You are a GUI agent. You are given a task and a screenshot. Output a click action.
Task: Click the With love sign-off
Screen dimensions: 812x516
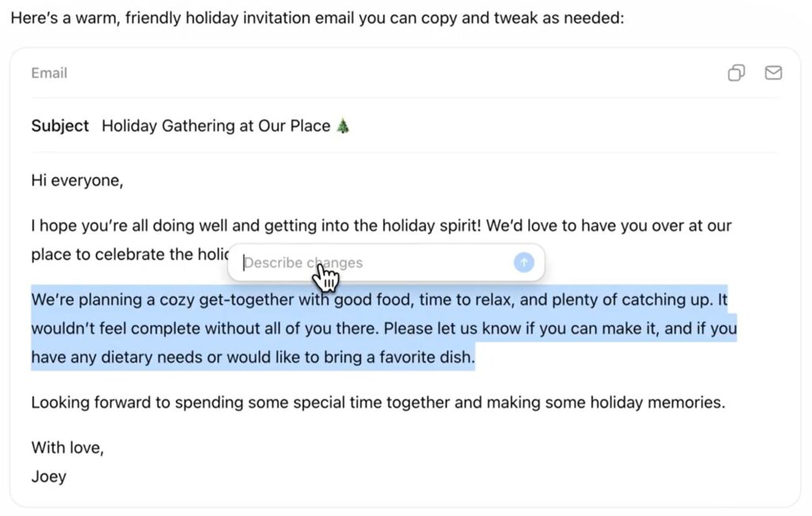click(67, 448)
